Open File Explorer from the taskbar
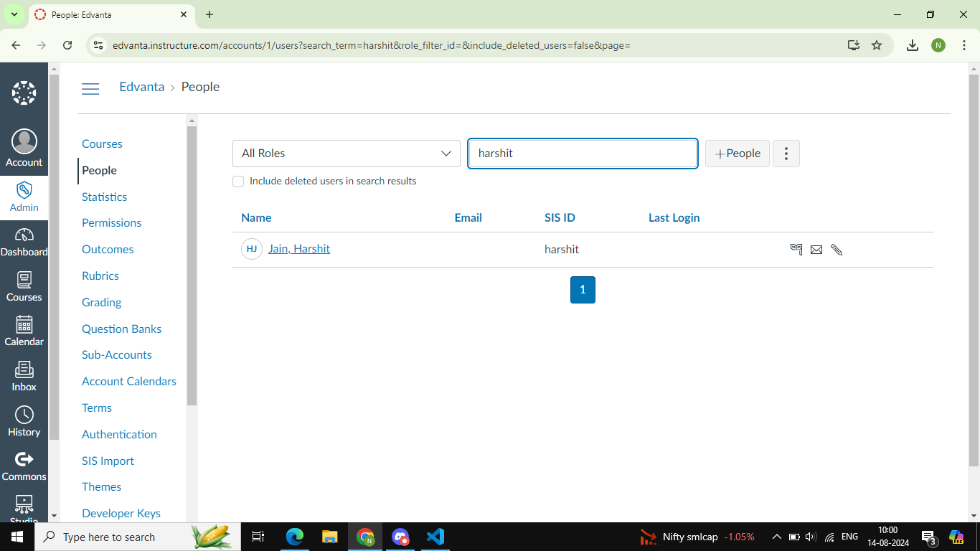Viewport: 980px width, 551px height. coord(329,537)
